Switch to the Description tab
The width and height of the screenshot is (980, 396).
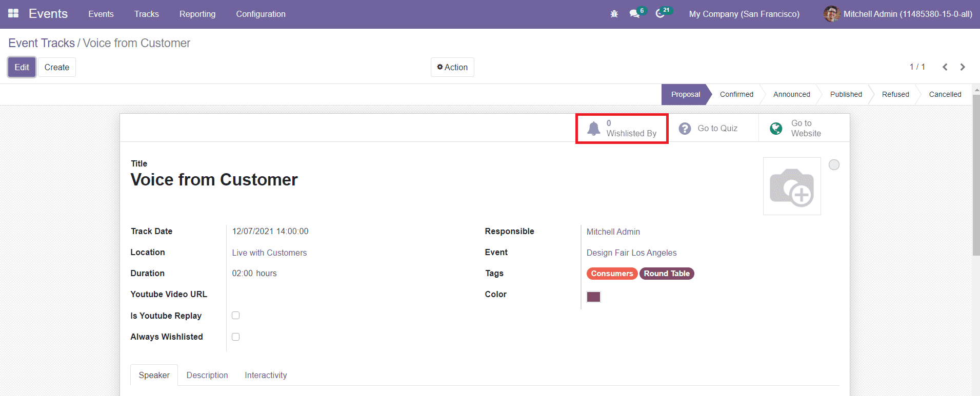tap(207, 375)
